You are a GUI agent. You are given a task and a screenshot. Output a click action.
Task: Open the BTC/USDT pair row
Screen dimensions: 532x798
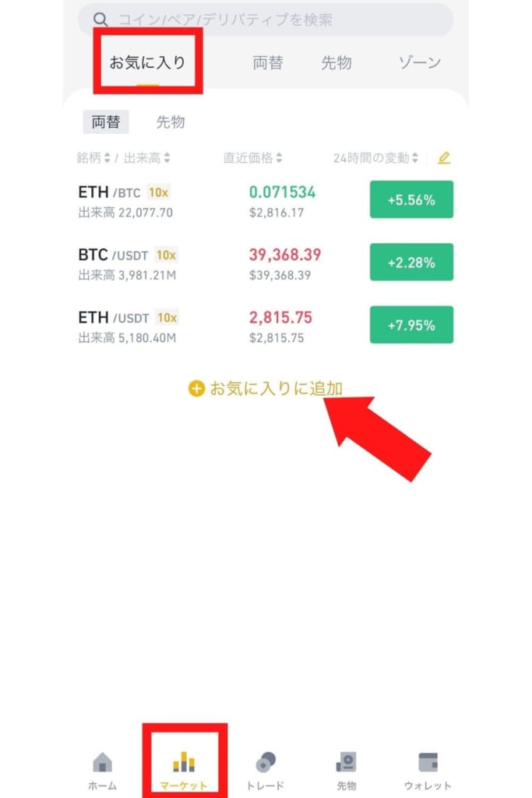tap(266, 263)
